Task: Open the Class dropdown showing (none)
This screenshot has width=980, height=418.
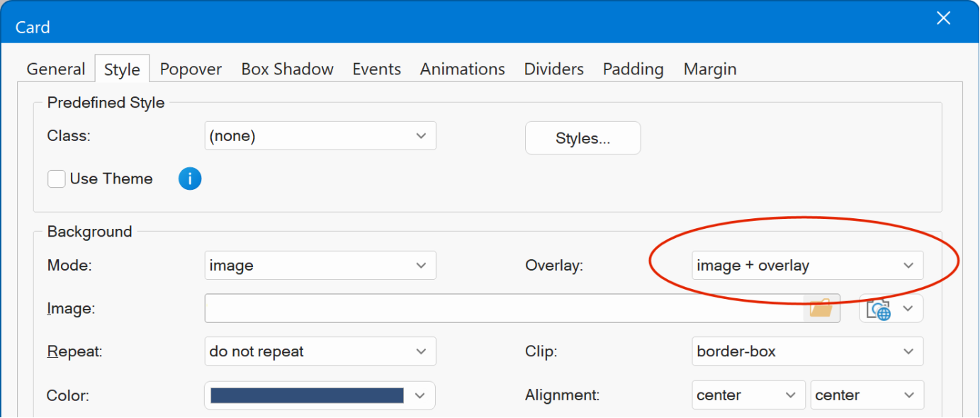Action: tap(320, 136)
